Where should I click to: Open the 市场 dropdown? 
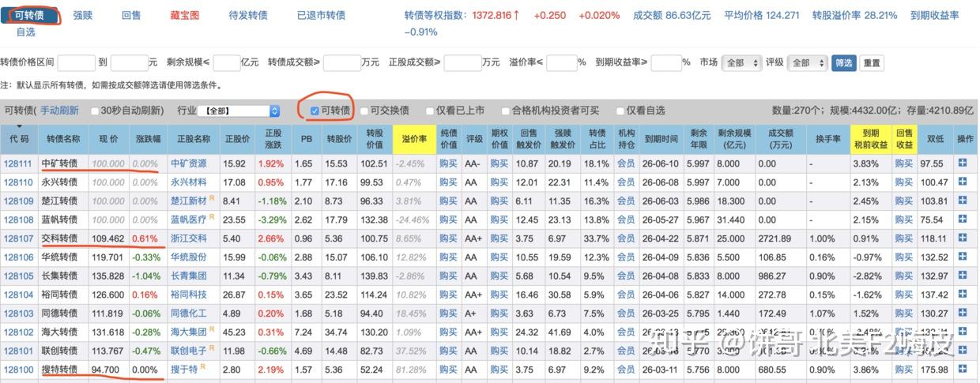coord(741,63)
